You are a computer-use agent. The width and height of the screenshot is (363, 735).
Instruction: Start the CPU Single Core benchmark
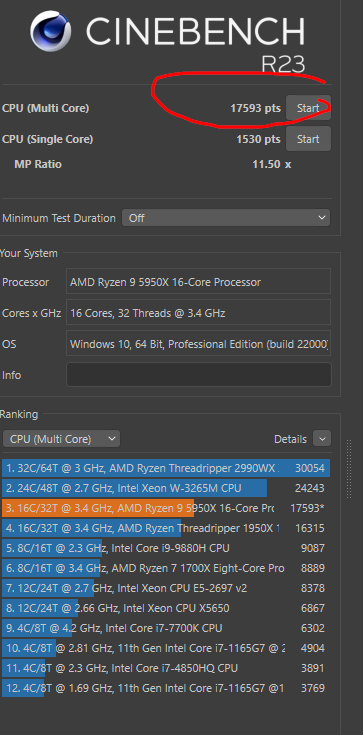pos(308,139)
